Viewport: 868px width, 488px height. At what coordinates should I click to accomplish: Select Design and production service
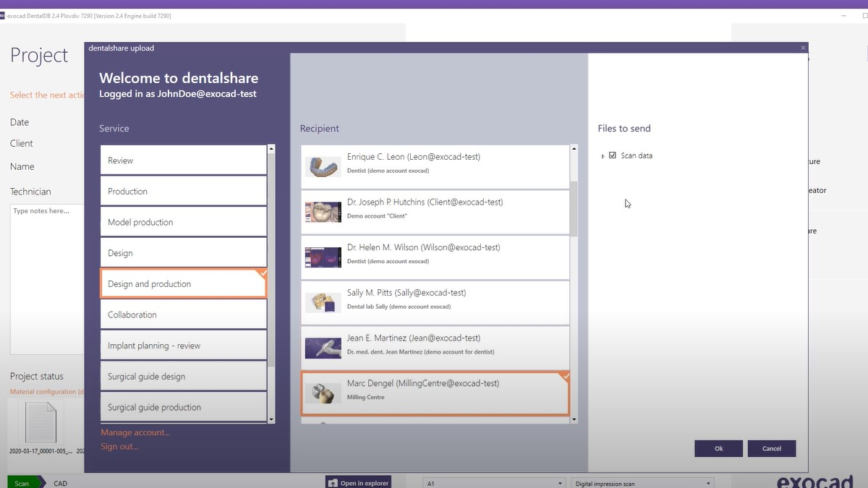(183, 284)
